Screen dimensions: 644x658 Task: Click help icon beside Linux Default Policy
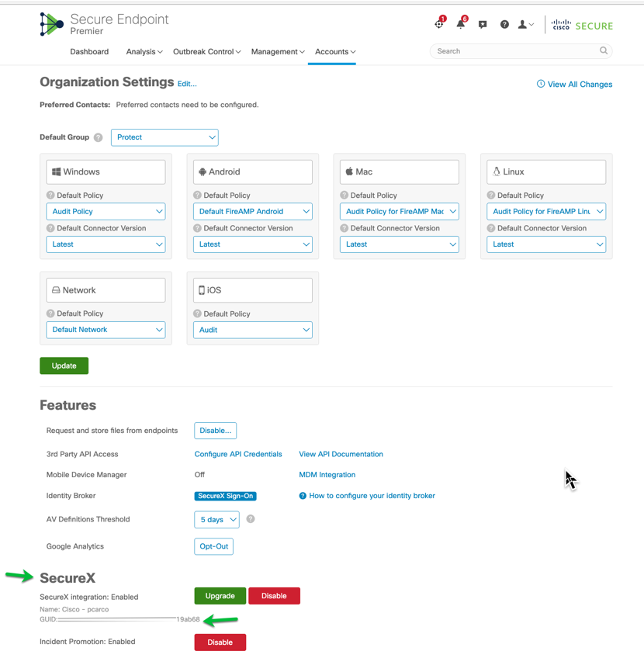tap(491, 195)
